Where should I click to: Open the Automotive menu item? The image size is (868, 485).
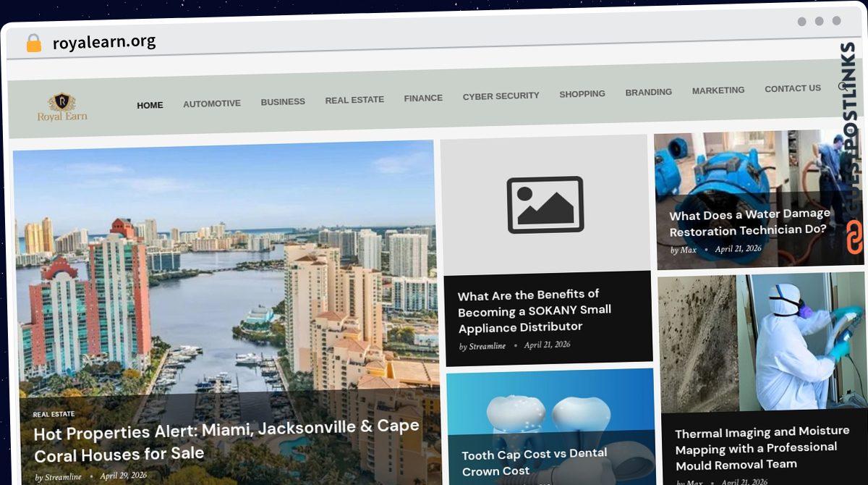(x=212, y=104)
